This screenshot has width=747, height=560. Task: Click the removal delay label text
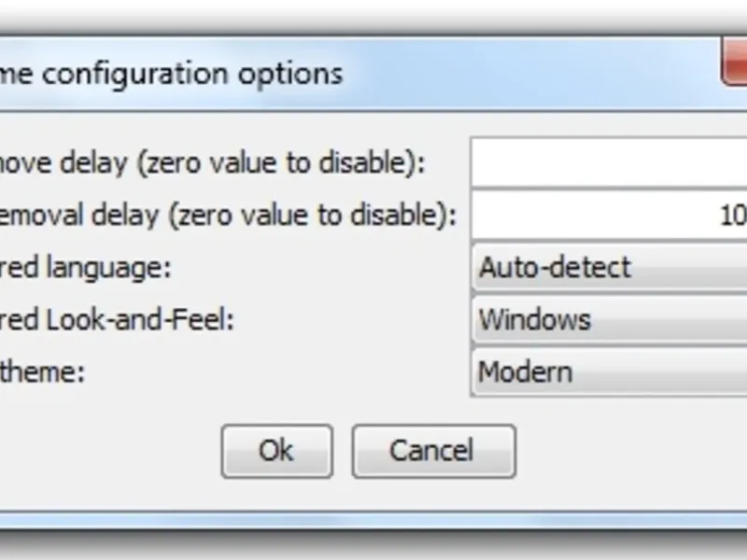click(65, 216)
